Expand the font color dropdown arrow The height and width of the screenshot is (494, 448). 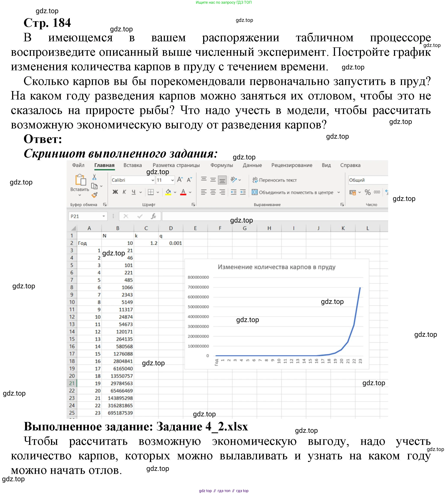point(190,192)
